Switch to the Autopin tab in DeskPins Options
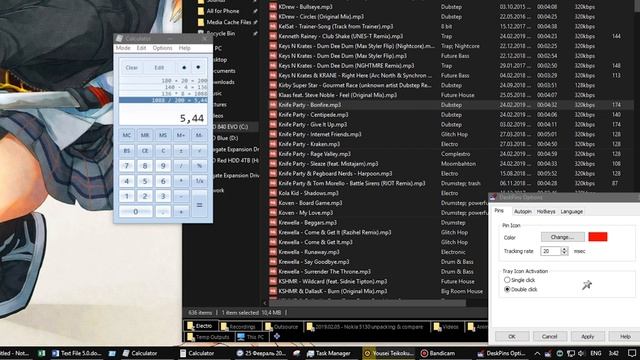This screenshot has width=640, height=360. (x=522, y=211)
